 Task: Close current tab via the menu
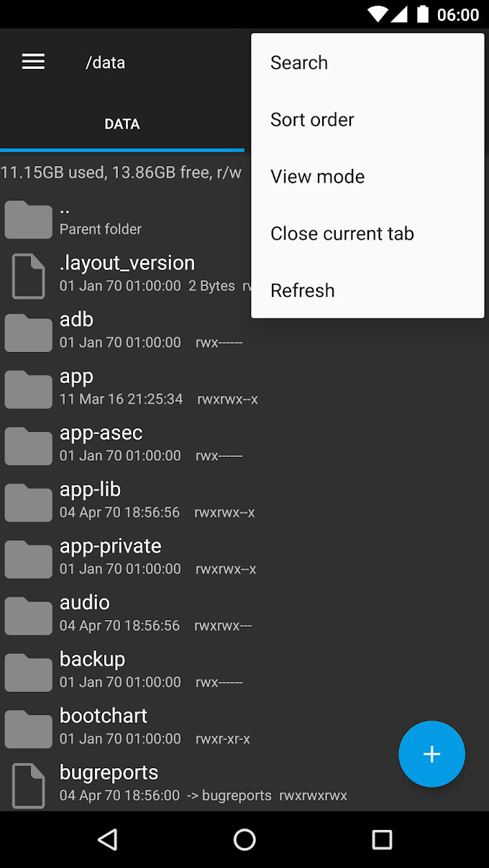(342, 233)
